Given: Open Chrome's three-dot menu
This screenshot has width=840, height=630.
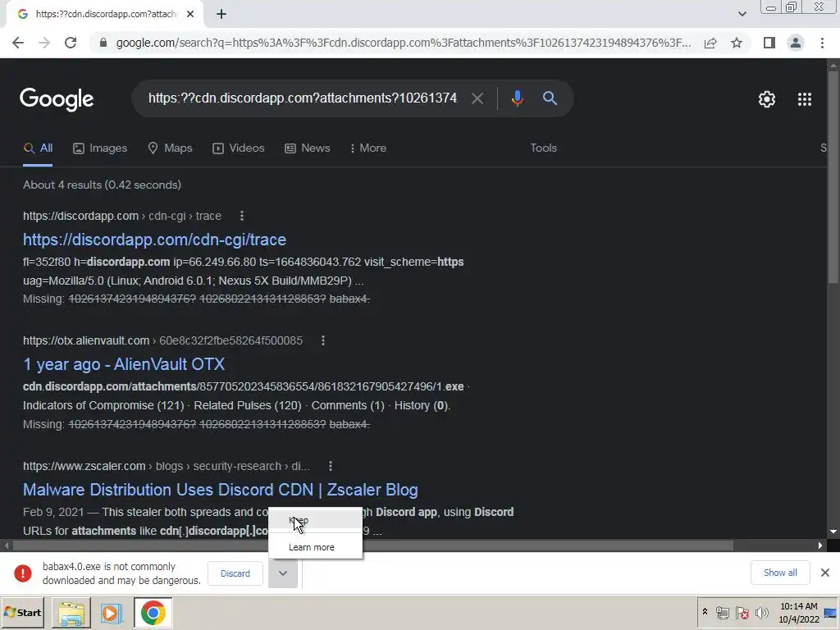Looking at the screenshot, I should pos(822,43).
